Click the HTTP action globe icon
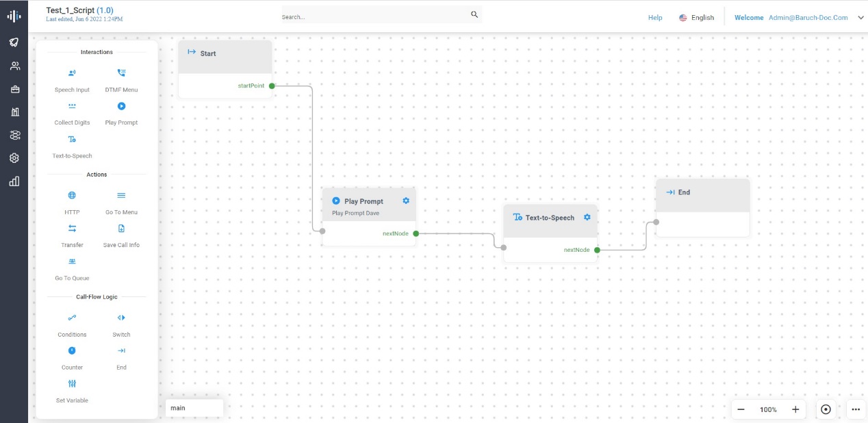868x423 pixels. pos(72,196)
